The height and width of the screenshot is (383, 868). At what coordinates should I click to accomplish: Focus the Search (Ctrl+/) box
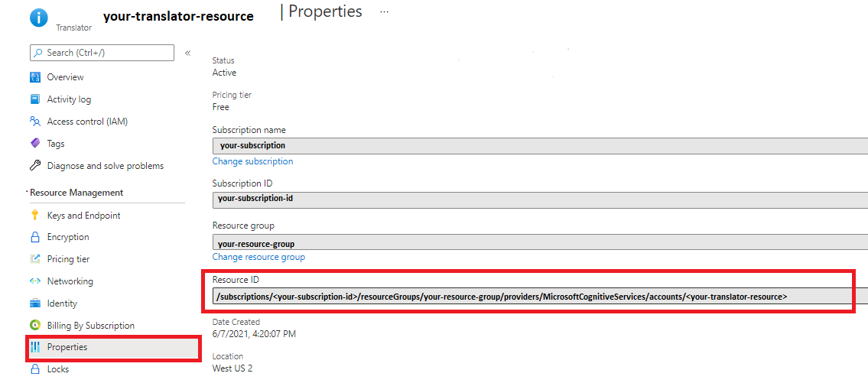coord(102,53)
